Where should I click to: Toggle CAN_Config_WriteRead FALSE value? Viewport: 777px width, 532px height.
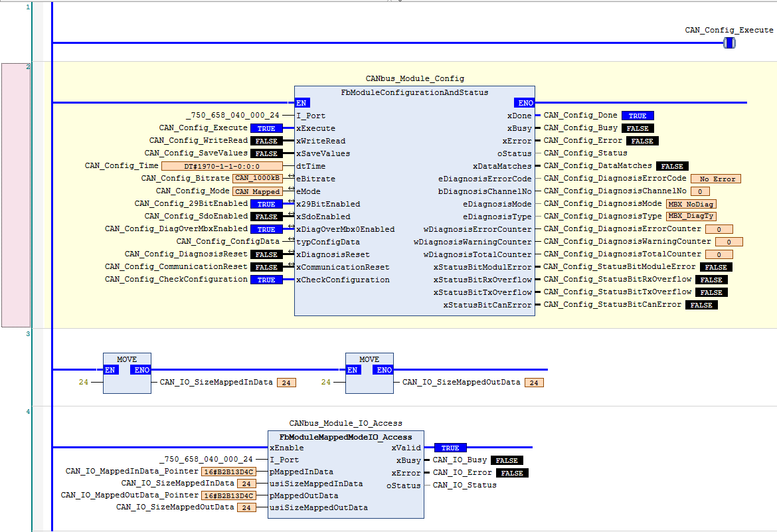coord(266,141)
